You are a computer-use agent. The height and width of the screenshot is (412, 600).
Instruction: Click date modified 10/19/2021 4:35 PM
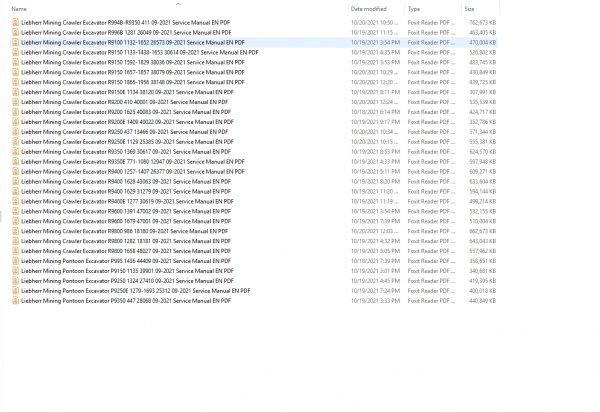(x=375, y=52)
